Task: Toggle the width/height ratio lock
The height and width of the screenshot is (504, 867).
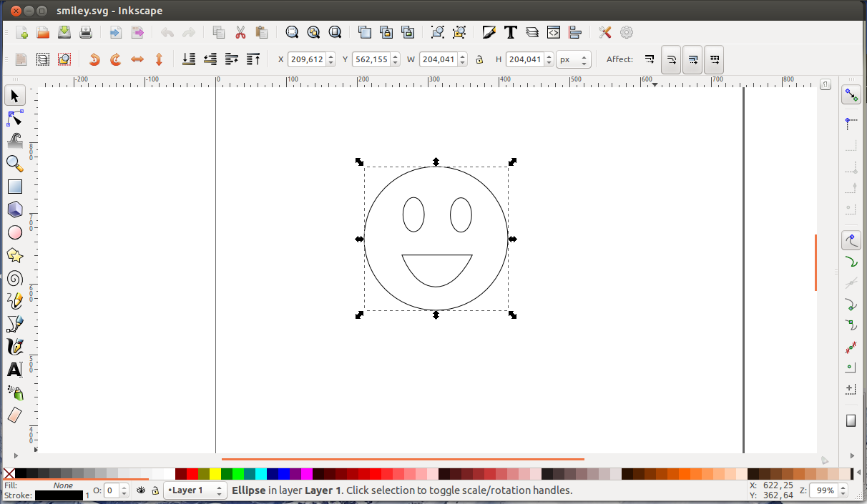Action: tap(479, 59)
